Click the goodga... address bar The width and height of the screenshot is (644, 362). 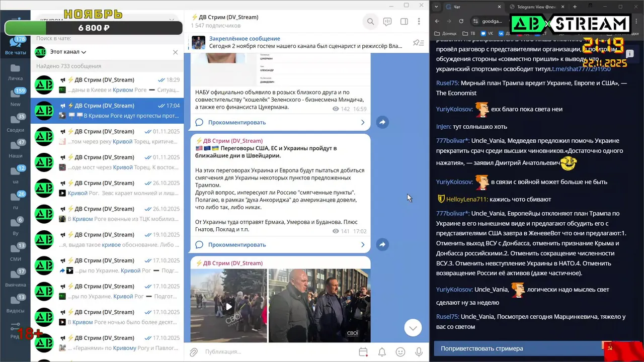[492, 21]
